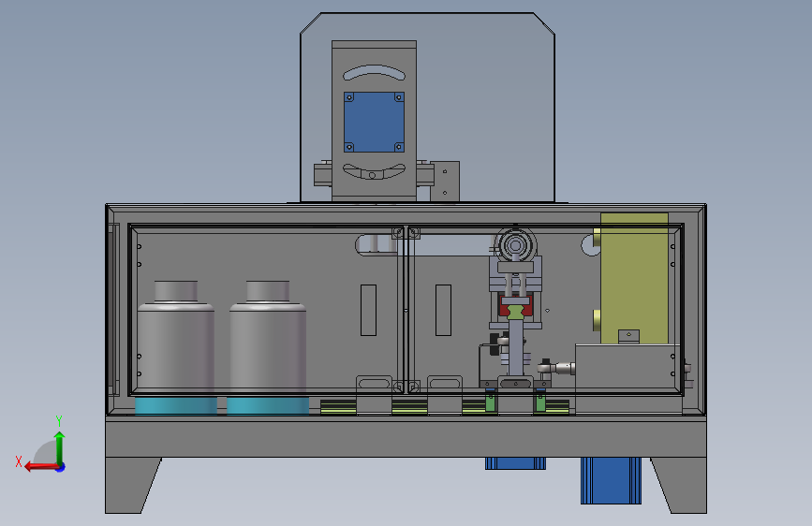The height and width of the screenshot is (526, 812).
Task: Select the large blue motor below base
Action: click(x=611, y=480)
